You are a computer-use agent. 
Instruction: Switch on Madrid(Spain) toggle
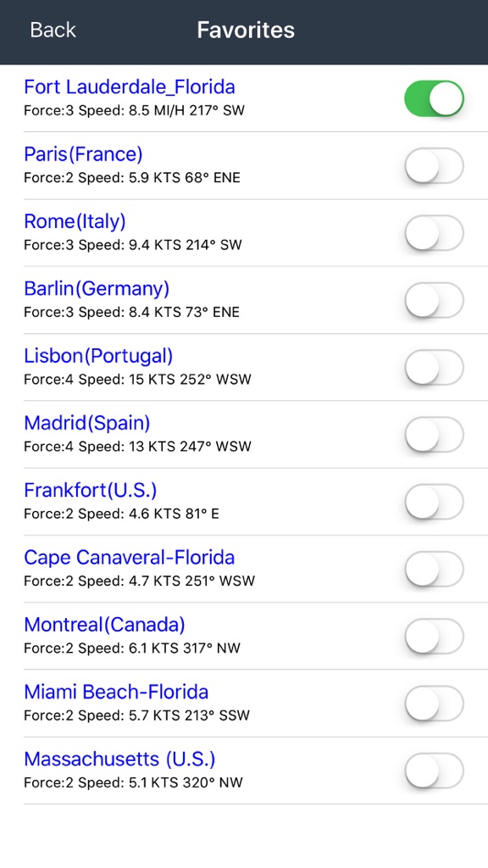pyautogui.click(x=434, y=435)
